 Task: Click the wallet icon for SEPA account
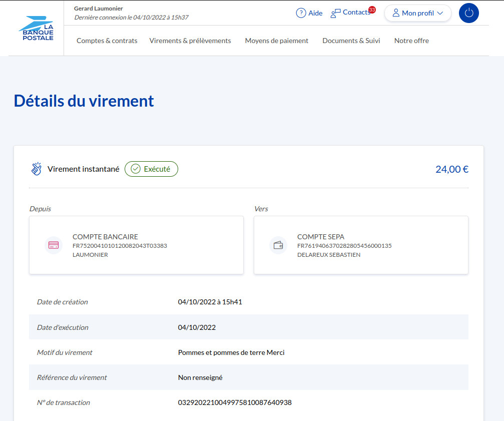click(x=278, y=245)
